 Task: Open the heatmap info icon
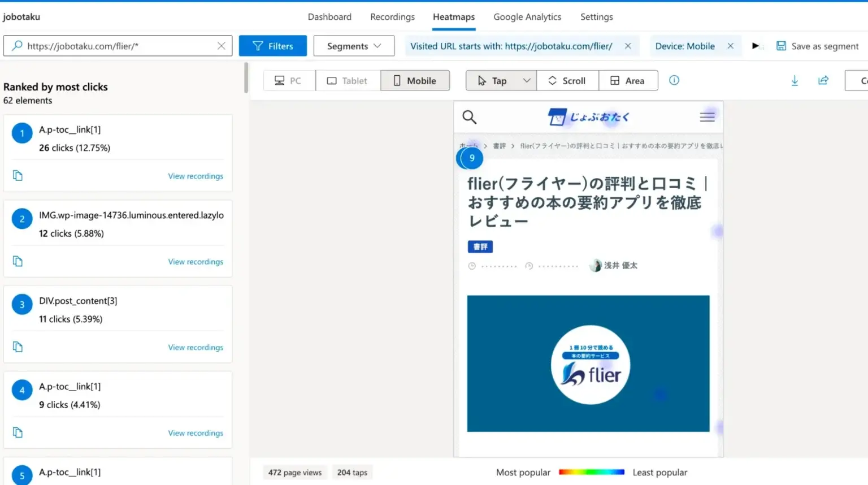coord(674,80)
